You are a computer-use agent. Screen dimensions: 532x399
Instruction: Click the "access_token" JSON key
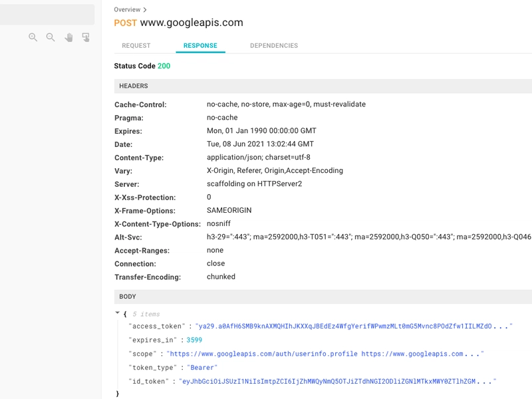click(x=157, y=327)
